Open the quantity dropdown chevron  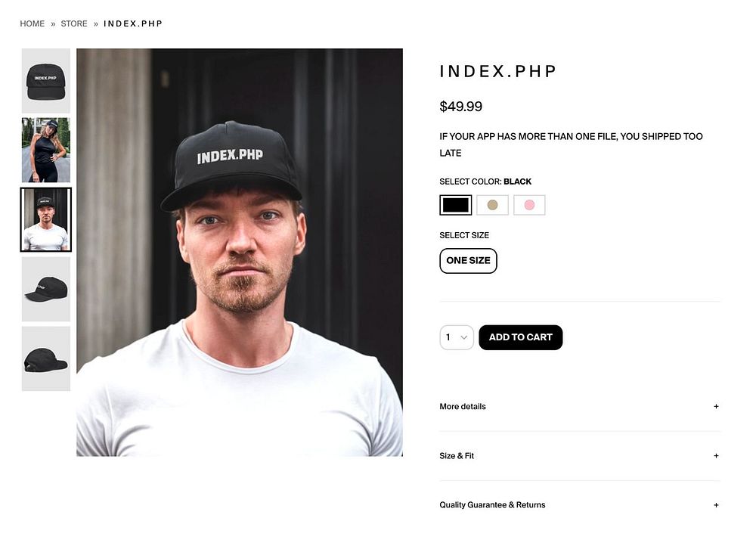coord(464,337)
